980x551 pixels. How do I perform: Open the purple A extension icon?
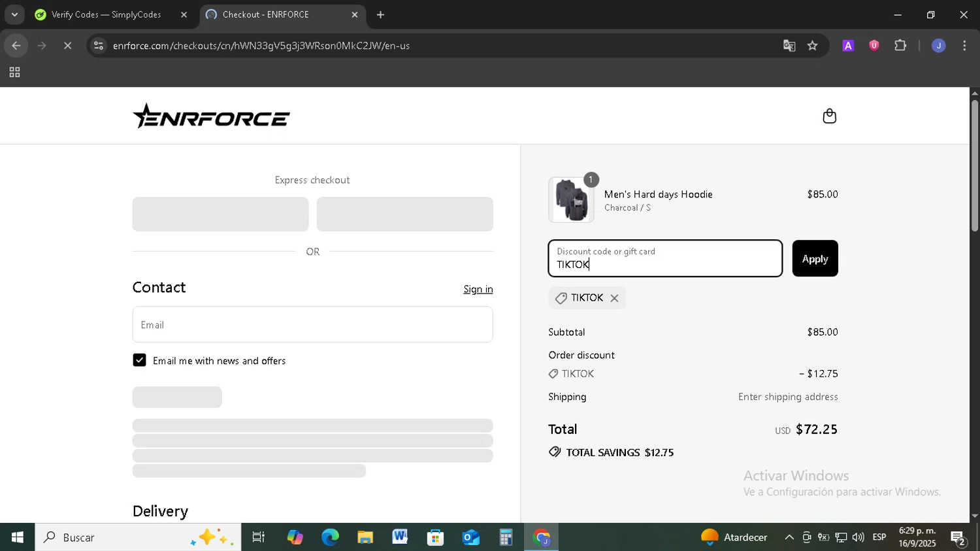click(848, 46)
